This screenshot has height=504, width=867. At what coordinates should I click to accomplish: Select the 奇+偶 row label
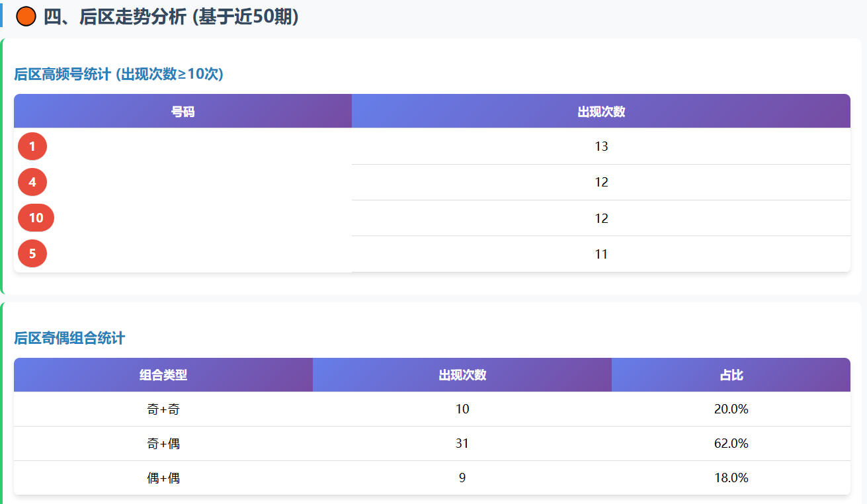[163, 444]
